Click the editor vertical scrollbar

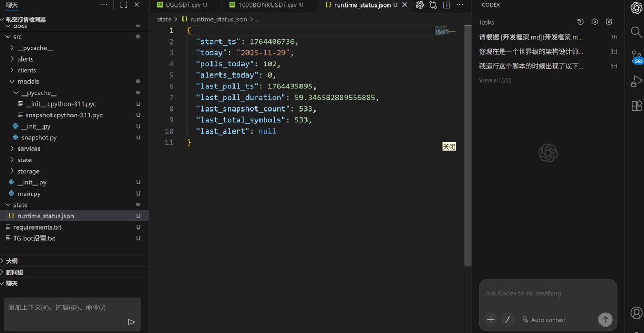point(467,146)
